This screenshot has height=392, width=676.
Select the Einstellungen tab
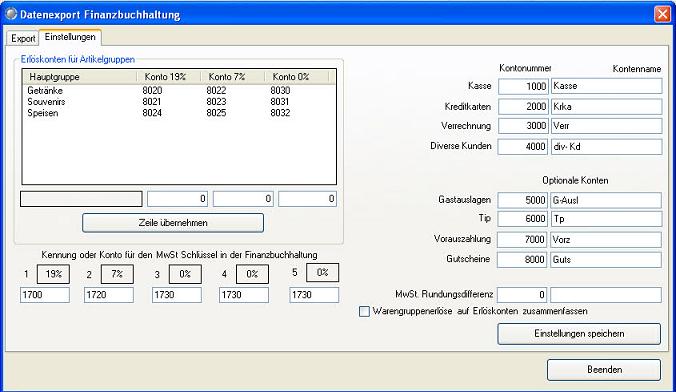(70, 37)
